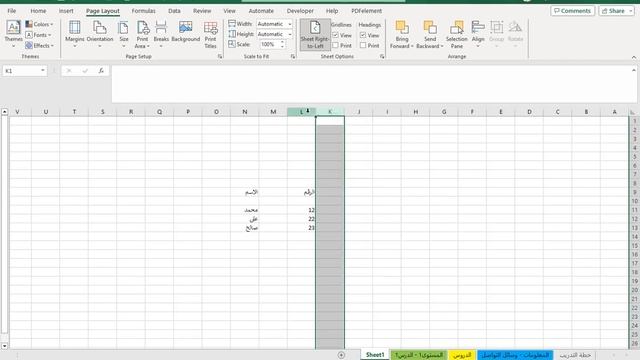640x360 pixels.
Task: Switch to the Data tab
Action: coord(174,11)
